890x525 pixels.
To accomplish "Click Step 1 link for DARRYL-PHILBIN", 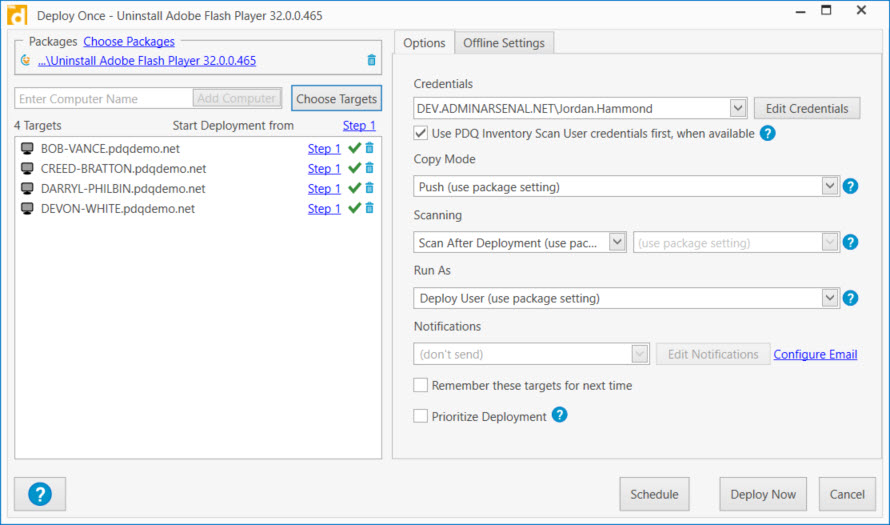I will (x=324, y=188).
